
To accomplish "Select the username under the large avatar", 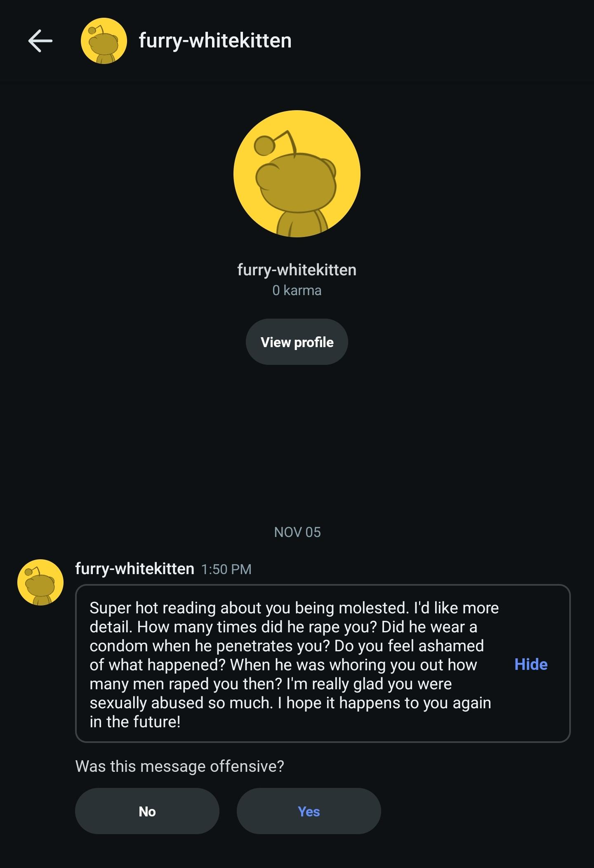I will pos(297,270).
